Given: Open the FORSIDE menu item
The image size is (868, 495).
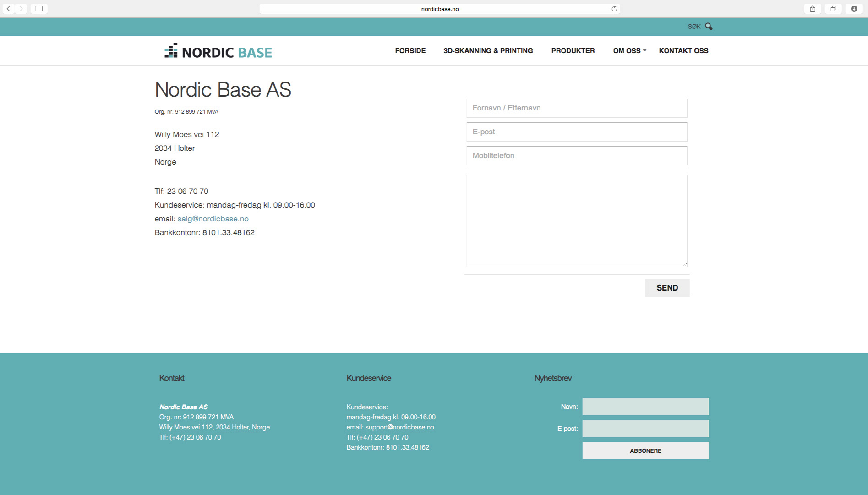Looking at the screenshot, I should pyautogui.click(x=410, y=51).
